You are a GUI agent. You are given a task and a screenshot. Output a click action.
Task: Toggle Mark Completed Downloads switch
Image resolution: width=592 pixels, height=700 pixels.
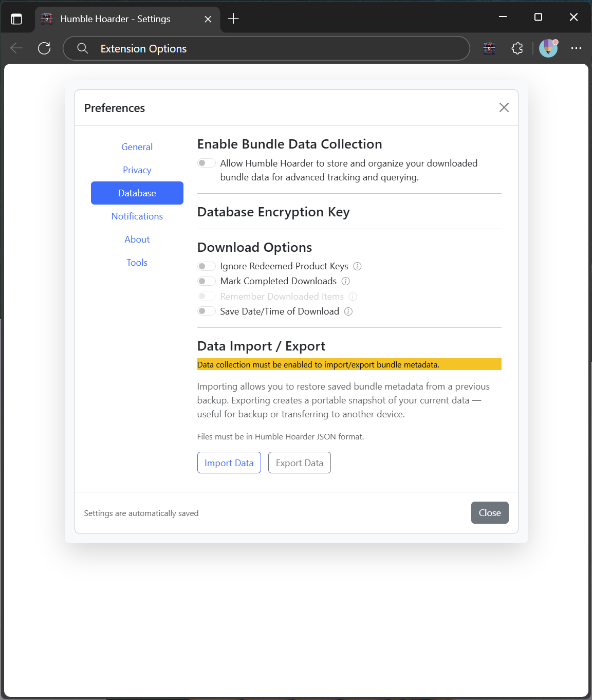pos(207,281)
